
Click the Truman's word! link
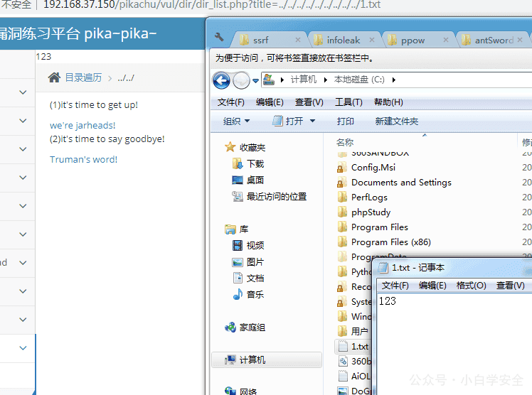click(x=83, y=160)
